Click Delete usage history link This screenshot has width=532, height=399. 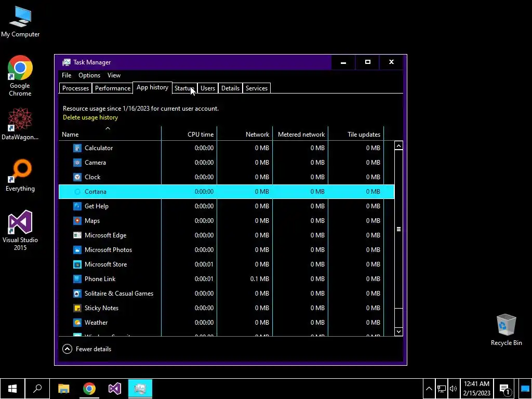coord(90,117)
